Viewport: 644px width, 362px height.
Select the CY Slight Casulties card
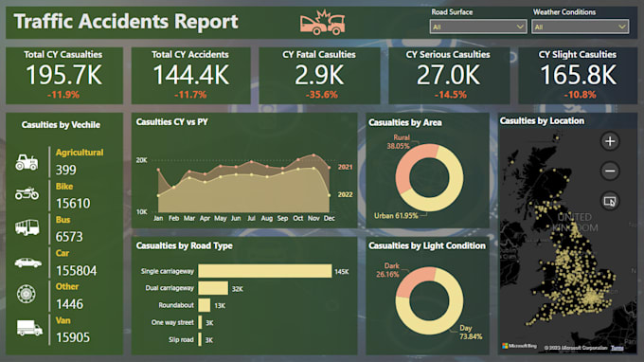click(578, 75)
